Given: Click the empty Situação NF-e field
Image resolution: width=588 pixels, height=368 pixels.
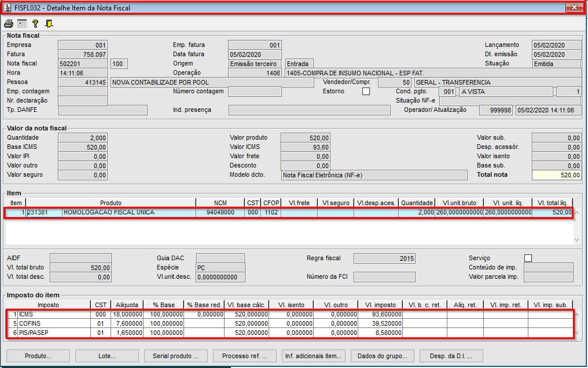Looking at the screenshot, I should click(x=510, y=101).
